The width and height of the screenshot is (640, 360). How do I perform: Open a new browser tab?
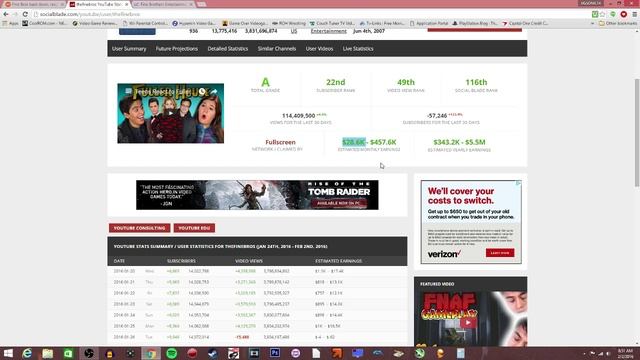[201, 4]
